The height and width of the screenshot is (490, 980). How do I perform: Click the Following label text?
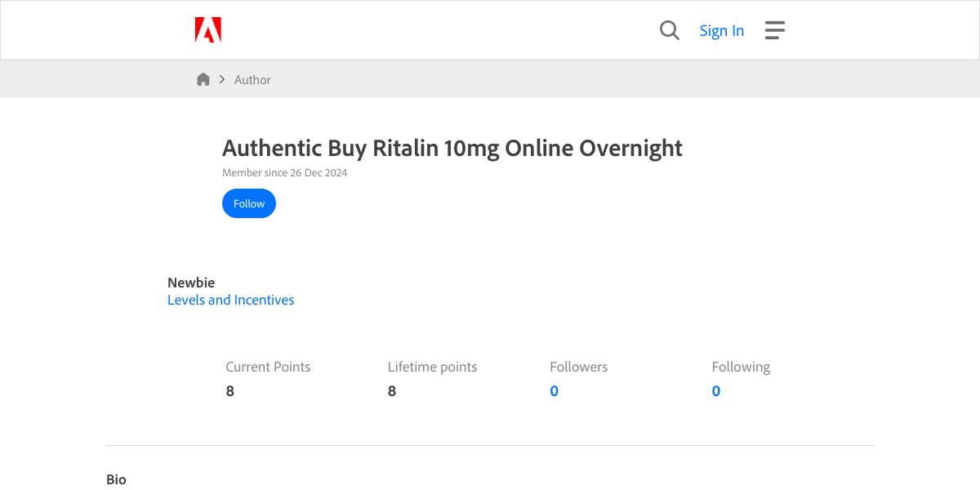click(741, 367)
